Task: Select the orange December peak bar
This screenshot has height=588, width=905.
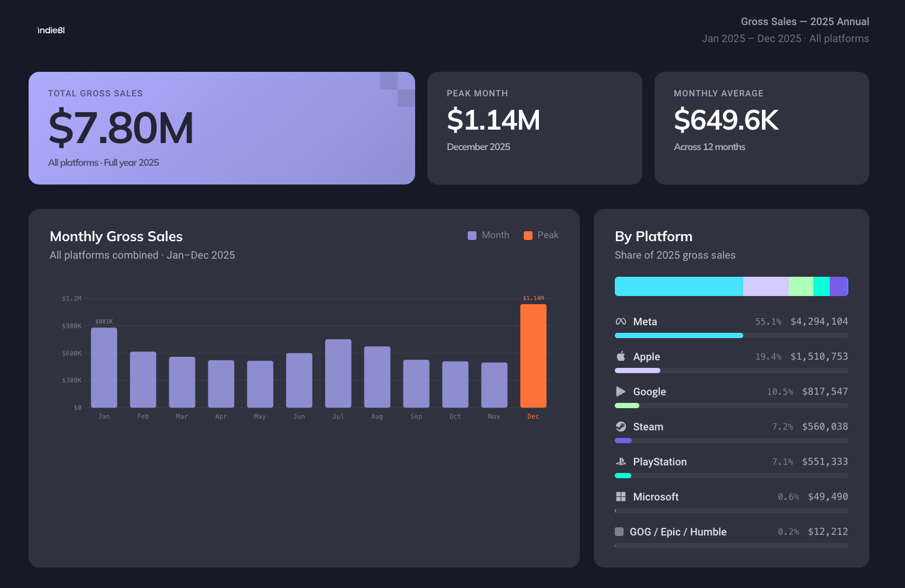Action: point(533,356)
